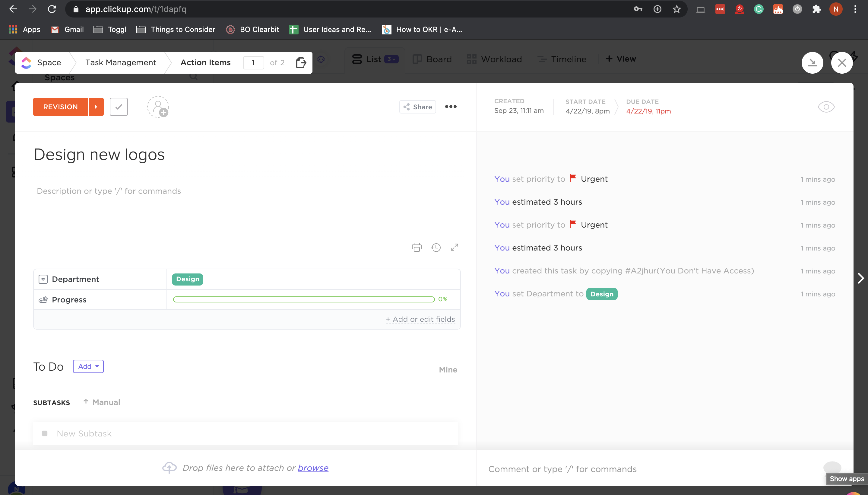Screen dimensions: 868x495
Task: Open the task activity history clock icon
Action: pyautogui.click(x=436, y=247)
